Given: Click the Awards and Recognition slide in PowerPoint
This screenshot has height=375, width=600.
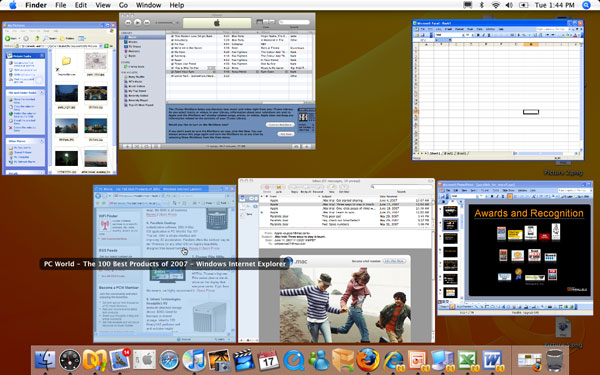Looking at the screenshot, I should pyautogui.click(x=529, y=251).
